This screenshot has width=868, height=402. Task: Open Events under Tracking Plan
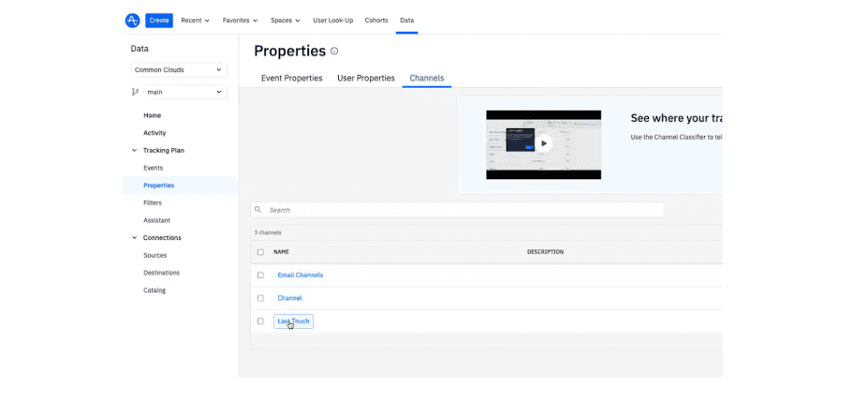154,168
